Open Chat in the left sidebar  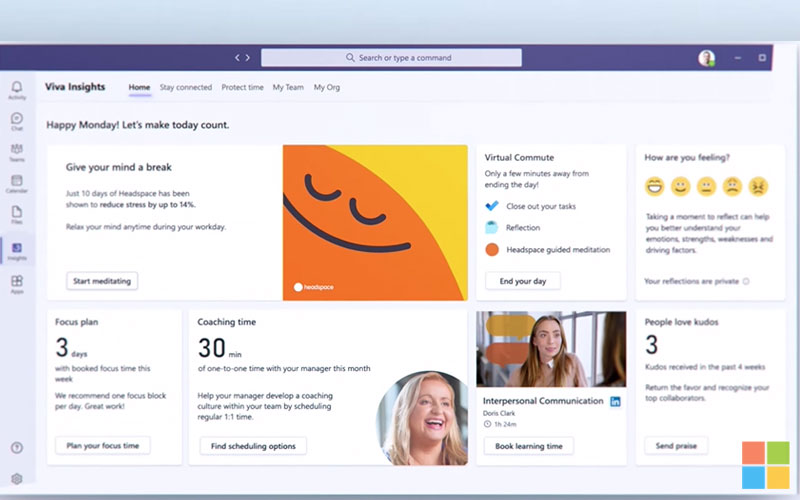pos(17,121)
